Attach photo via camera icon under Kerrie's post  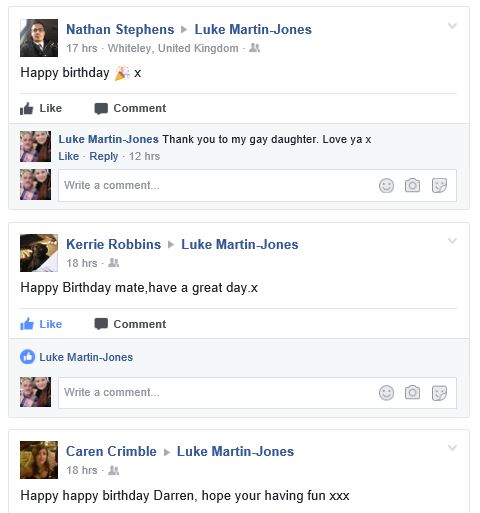(412, 392)
